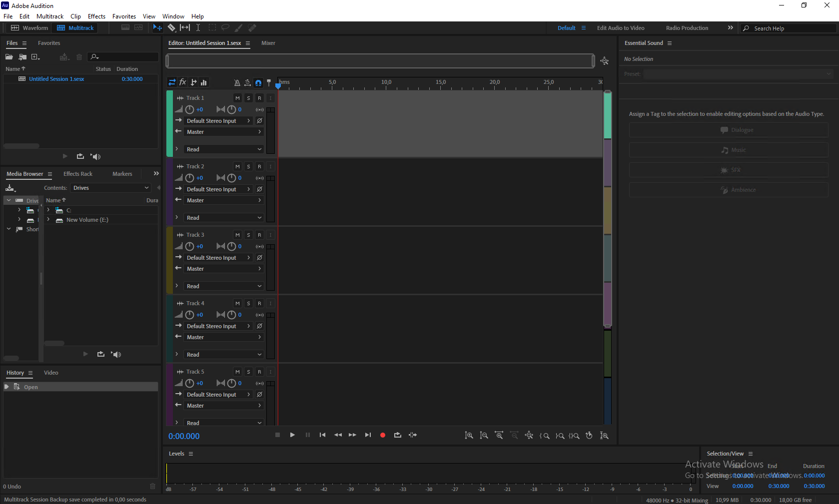Select Untitled Session 1.sesx file

click(x=56, y=79)
